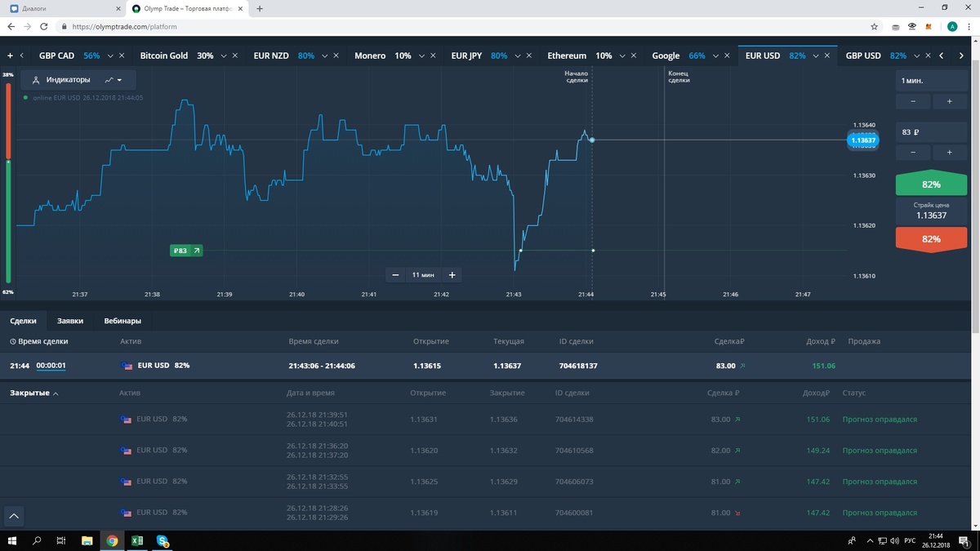Open Skype from the taskbar
The height and width of the screenshot is (551, 980).
click(163, 540)
